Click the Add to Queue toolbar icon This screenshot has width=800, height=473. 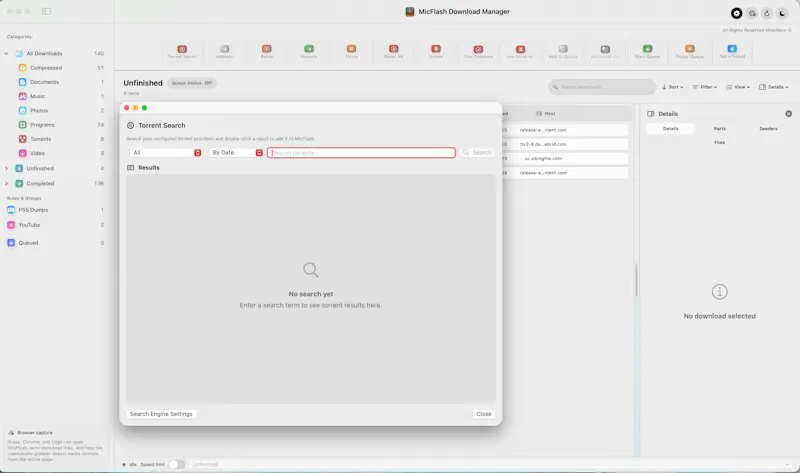click(563, 49)
